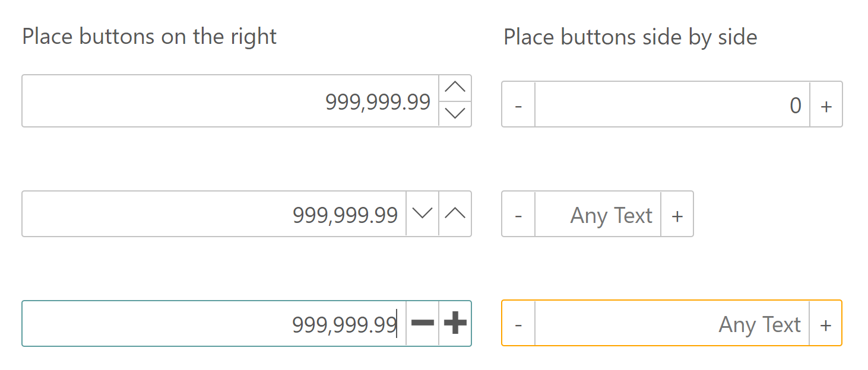Click minus on the yellow-bordered Any Text spinner
Viewport: 868px width, 370px height.
[517, 324]
